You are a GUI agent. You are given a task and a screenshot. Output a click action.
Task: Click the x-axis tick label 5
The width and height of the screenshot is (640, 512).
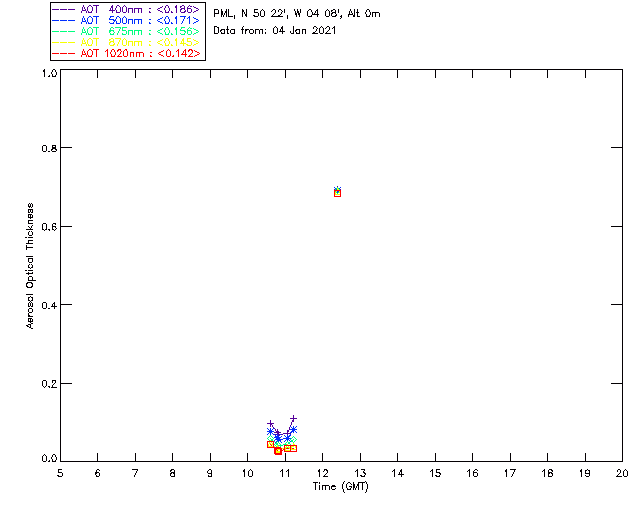tap(60, 473)
